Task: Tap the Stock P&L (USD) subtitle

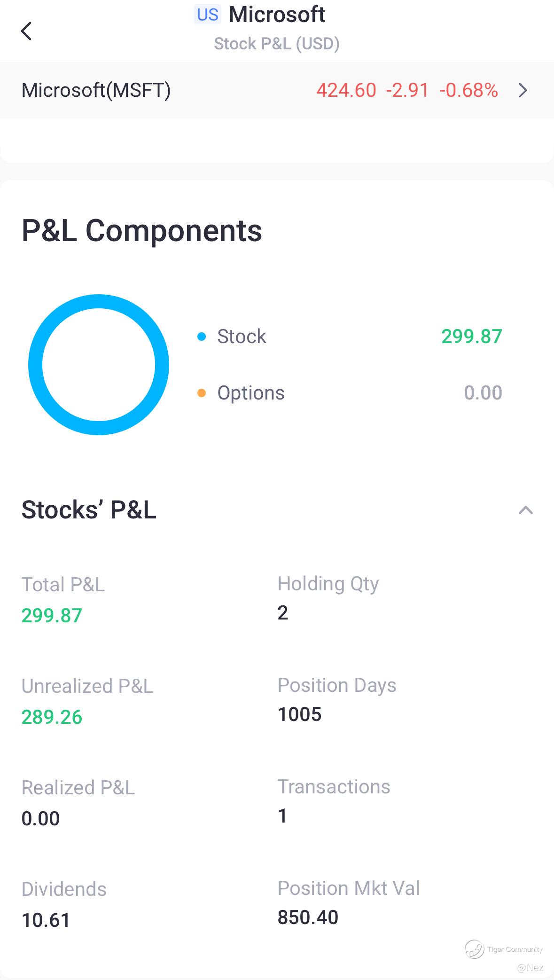Action: (276, 44)
